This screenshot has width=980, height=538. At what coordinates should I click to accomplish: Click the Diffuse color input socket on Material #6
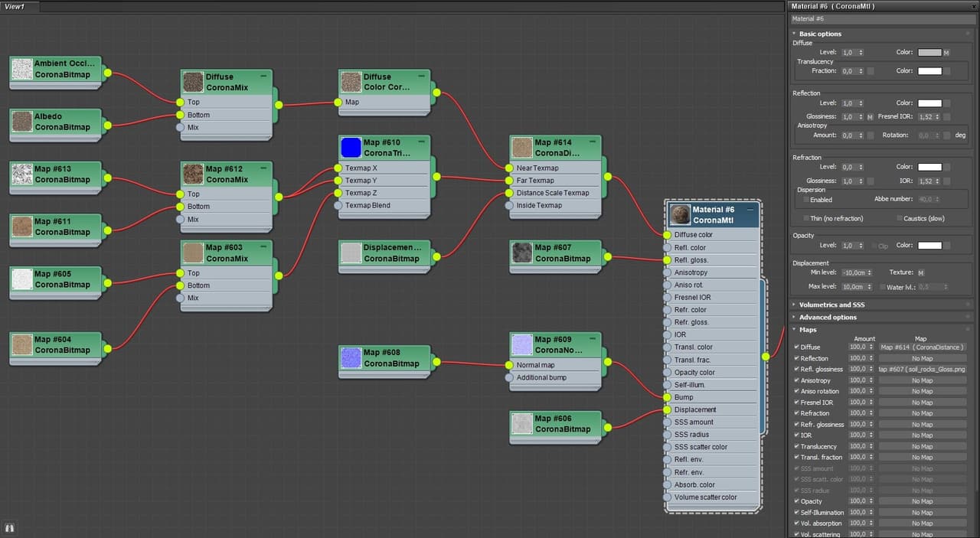coord(667,235)
